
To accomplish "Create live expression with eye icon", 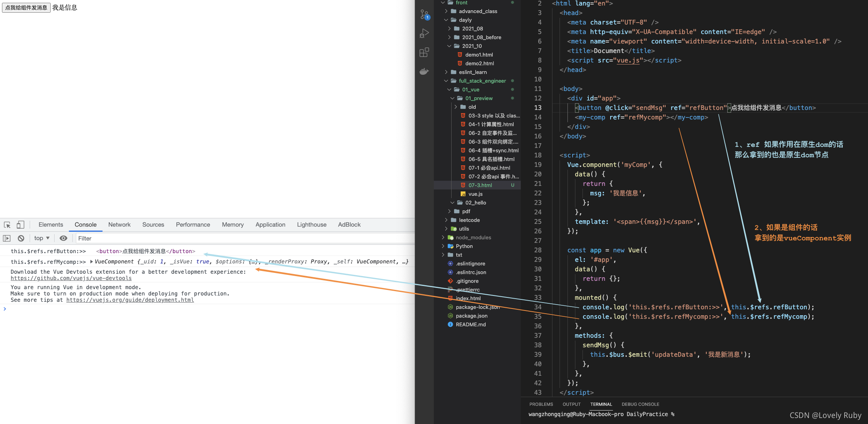I will coord(63,238).
